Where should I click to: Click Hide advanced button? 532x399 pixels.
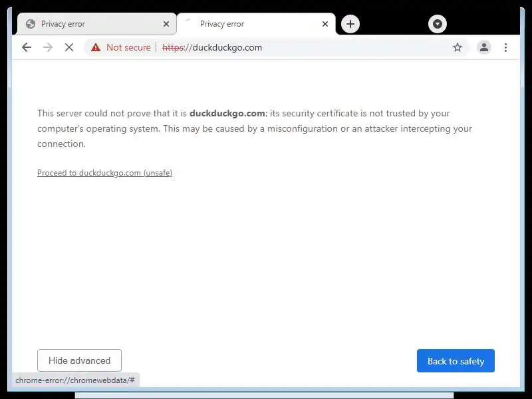click(x=79, y=360)
